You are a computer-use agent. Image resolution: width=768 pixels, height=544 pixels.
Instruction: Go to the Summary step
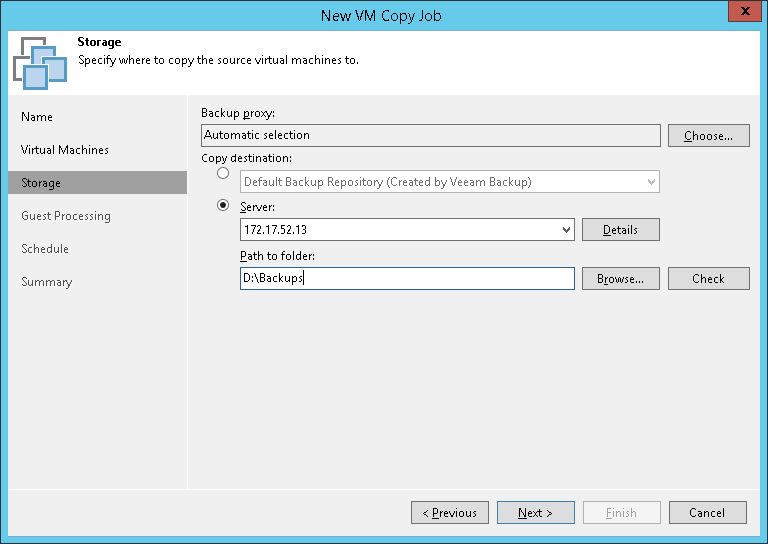coord(47,282)
